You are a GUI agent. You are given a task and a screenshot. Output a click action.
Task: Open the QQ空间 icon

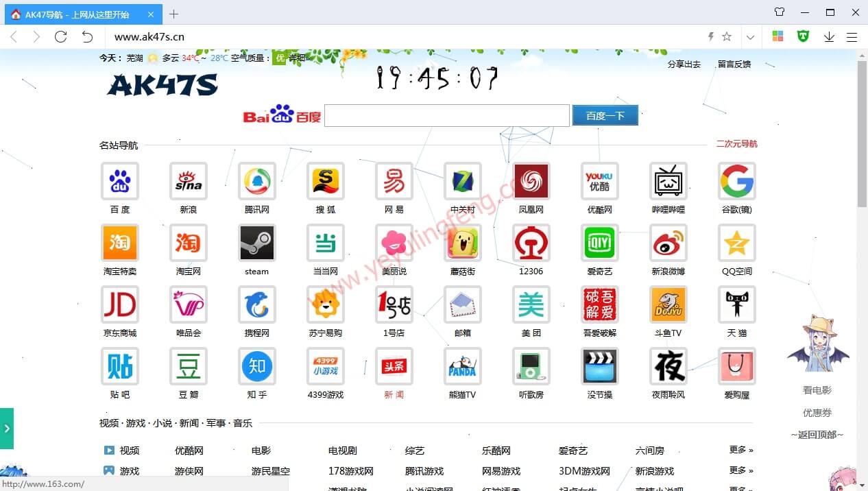pyautogui.click(x=737, y=243)
